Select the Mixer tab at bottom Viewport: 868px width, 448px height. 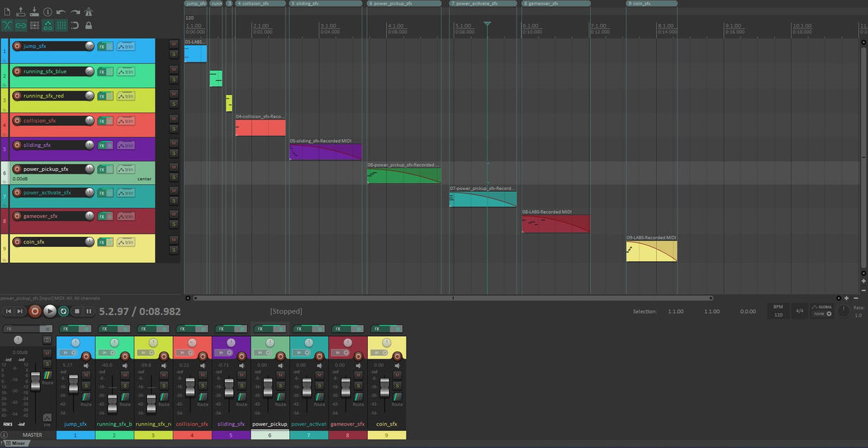pos(18,443)
